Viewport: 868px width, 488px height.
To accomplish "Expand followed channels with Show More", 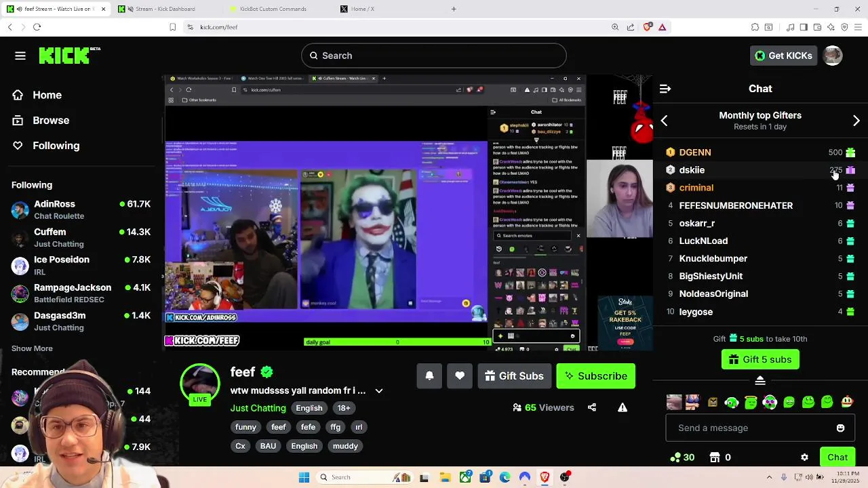I will (x=32, y=348).
